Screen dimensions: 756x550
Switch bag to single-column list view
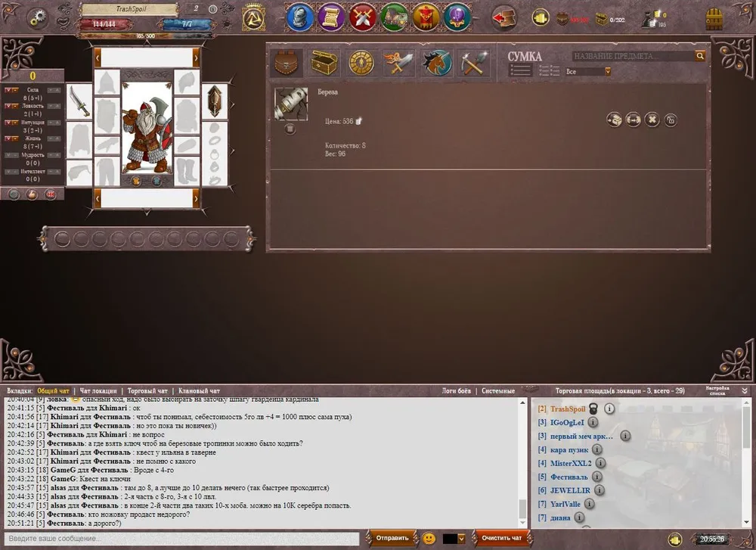[520, 70]
